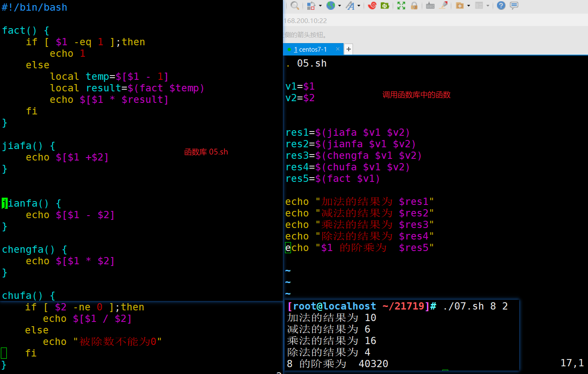Expand the session properties dropdown arrow
This screenshot has height=374, width=588.
point(320,6)
